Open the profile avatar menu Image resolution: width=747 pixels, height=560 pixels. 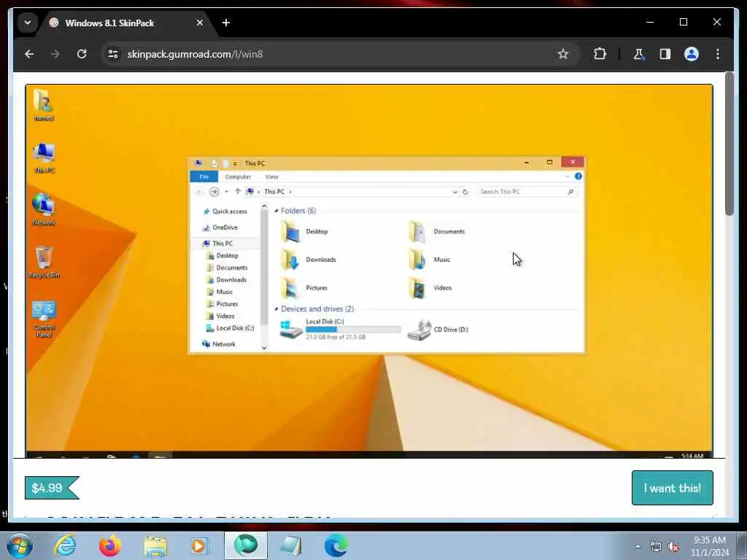pyautogui.click(x=692, y=54)
